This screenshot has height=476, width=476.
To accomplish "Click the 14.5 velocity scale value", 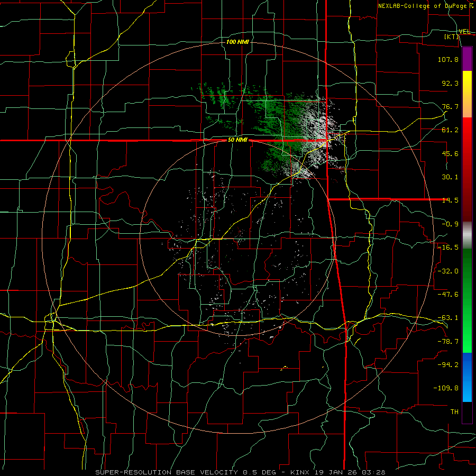I will click(450, 200).
